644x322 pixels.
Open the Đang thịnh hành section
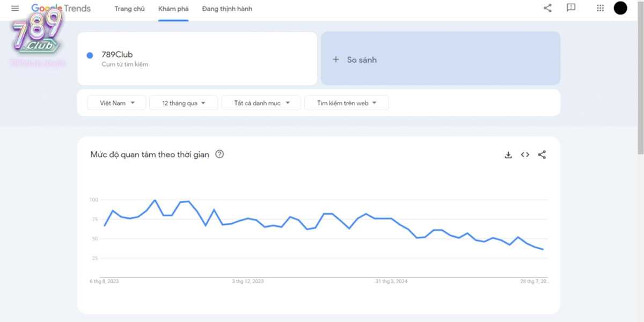226,9
